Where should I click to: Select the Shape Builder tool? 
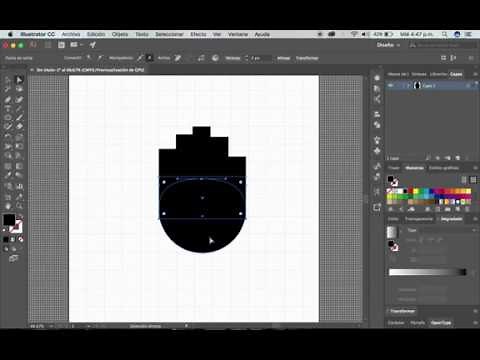(x=8, y=156)
